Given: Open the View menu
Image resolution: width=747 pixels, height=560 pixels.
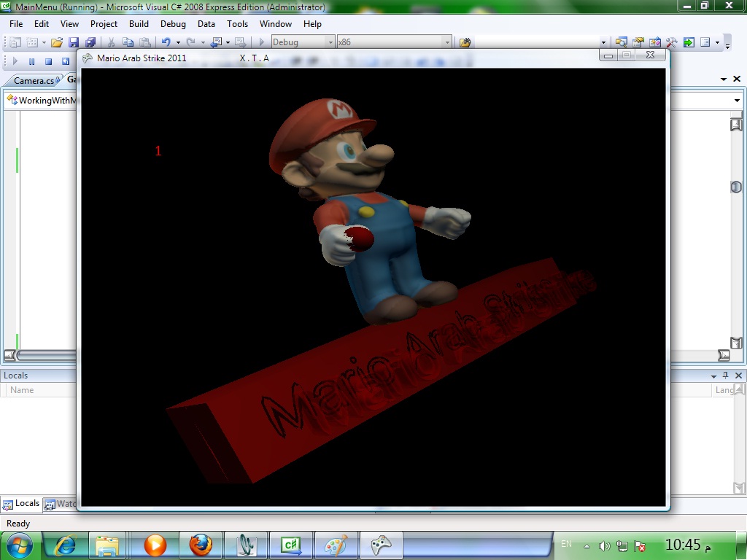Looking at the screenshot, I should click(x=69, y=24).
